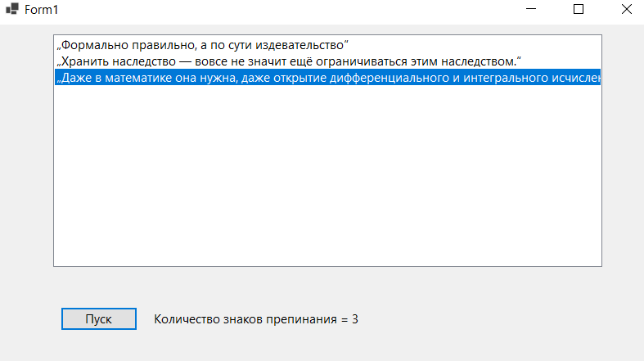Click the Form1 title text
This screenshot has width=644, height=361.
(x=42, y=10)
